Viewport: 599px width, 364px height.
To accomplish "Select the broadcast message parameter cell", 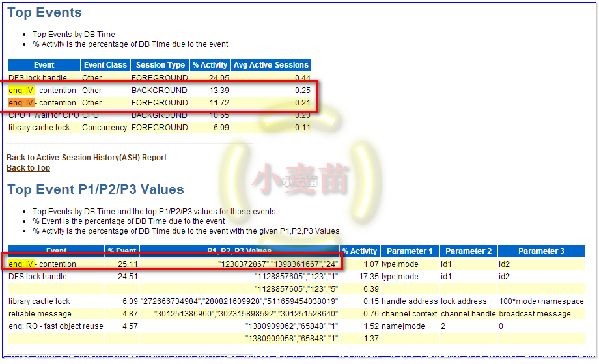I will [x=535, y=314].
